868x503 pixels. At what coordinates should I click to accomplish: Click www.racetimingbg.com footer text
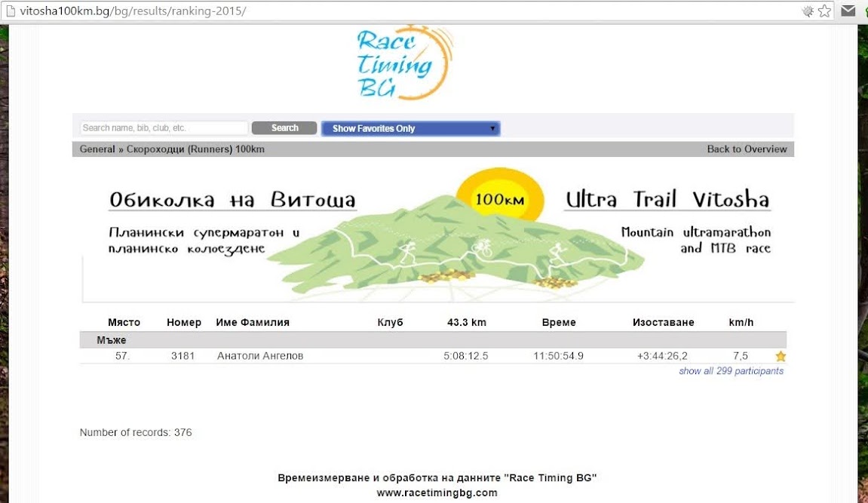pos(437,492)
